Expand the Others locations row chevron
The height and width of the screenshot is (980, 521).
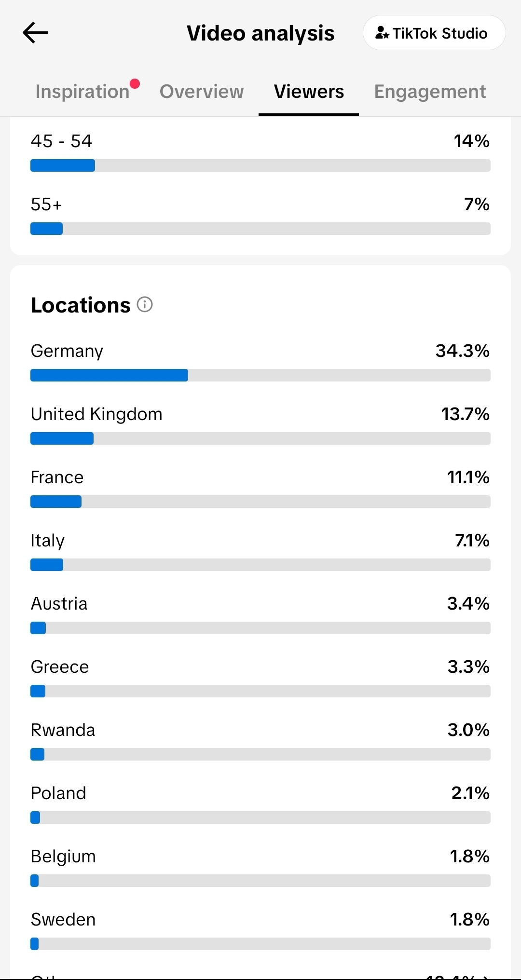tap(486, 977)
